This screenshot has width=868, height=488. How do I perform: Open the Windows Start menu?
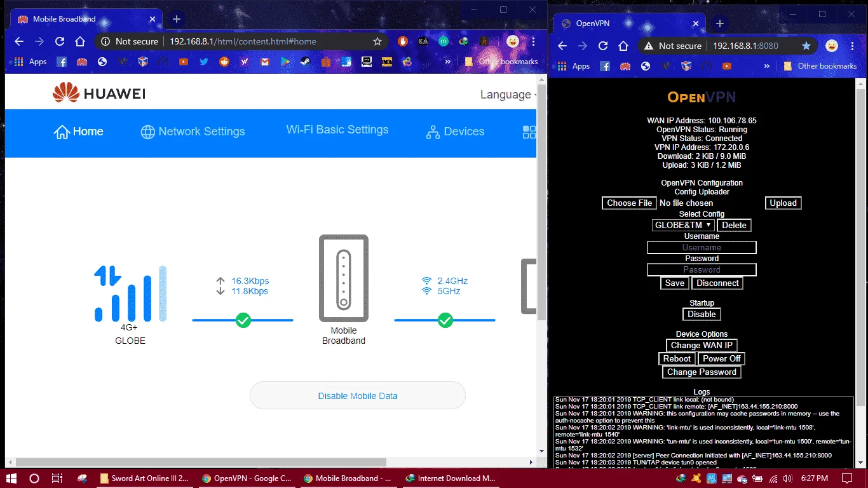(11, 478)
